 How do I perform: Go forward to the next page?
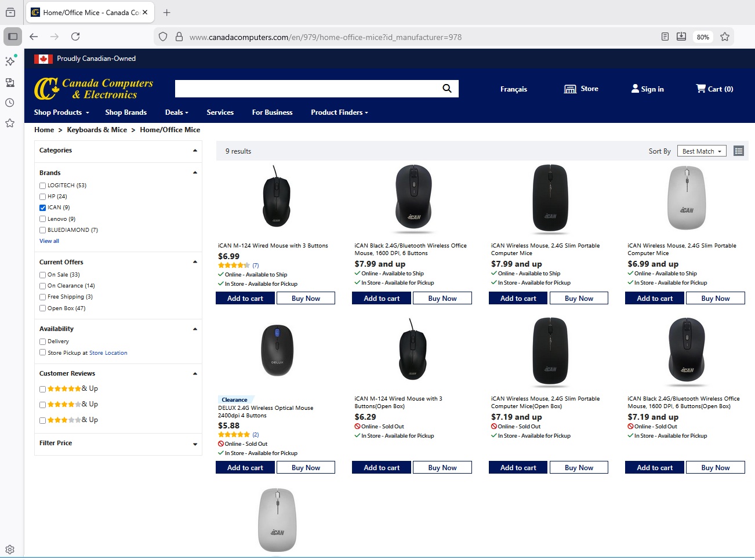click(55, 37)
